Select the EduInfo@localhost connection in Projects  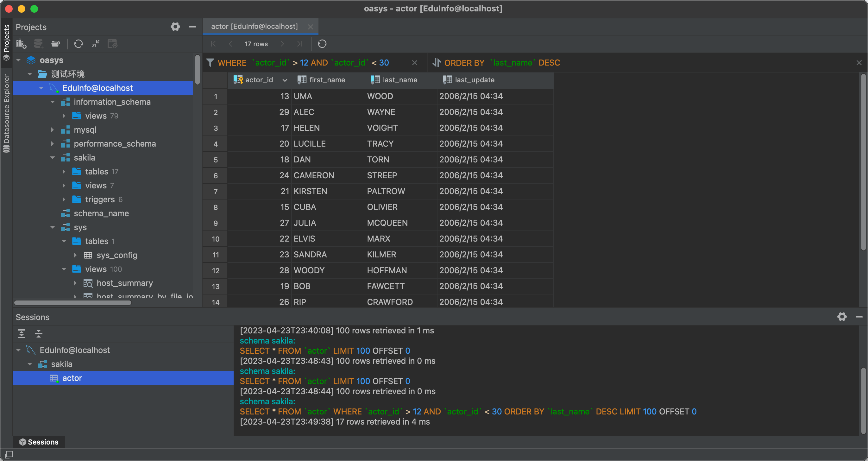(103, 88)
